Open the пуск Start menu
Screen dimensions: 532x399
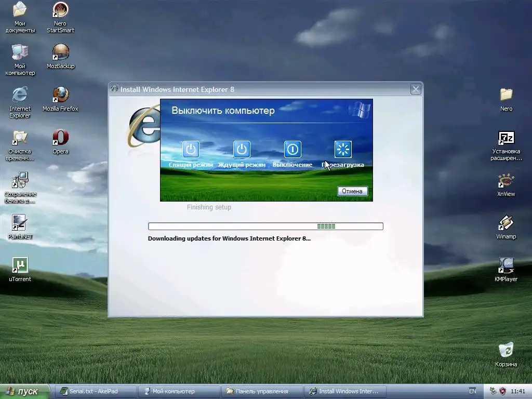[x=24, y=392]
